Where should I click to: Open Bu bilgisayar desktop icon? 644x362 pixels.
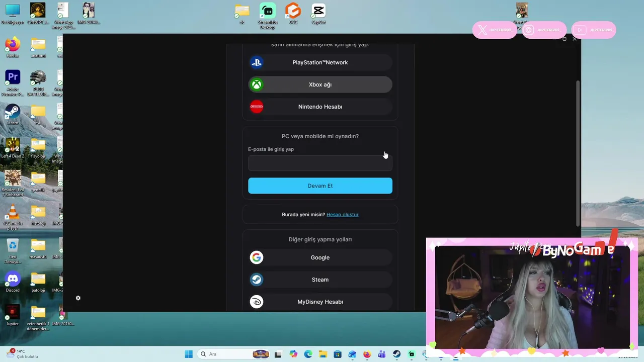click(13, 14)
